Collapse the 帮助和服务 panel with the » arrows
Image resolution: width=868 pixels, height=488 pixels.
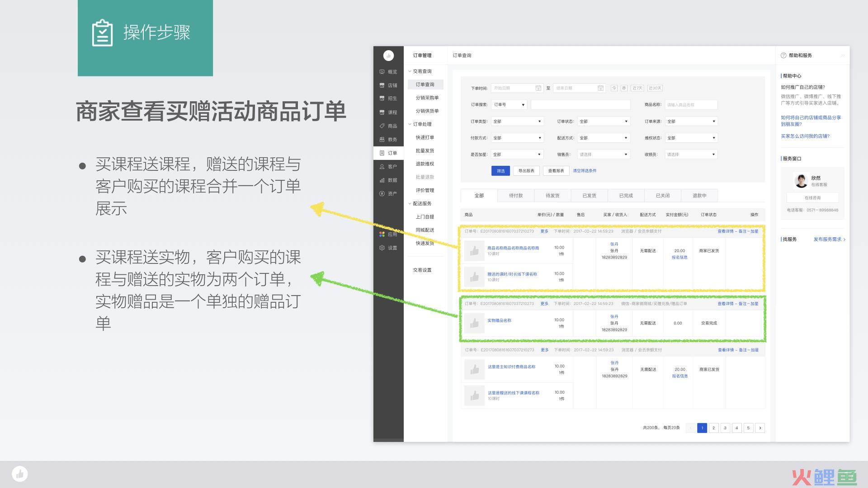[843, 56]
